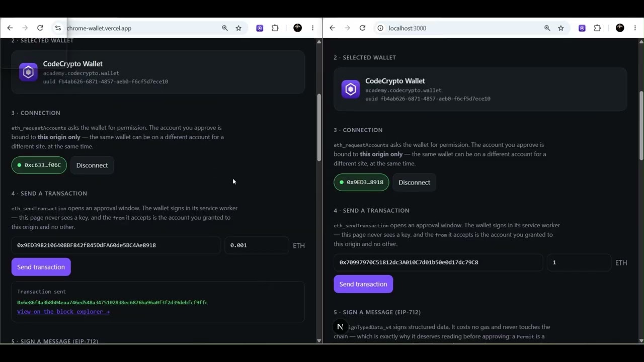Click the 0.001 ETH amount field
Viewport: 644px width, 362px height.
click(x=257, y=245)
